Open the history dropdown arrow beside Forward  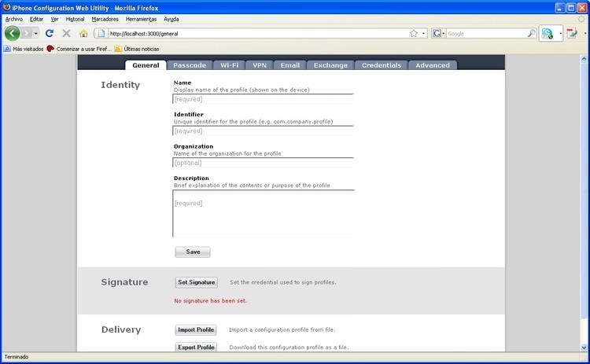(35, 34)
